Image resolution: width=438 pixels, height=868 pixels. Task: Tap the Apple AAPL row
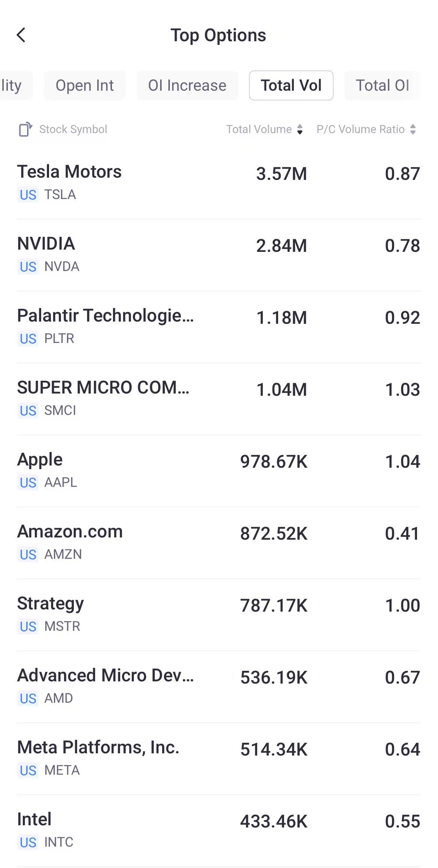219,471
